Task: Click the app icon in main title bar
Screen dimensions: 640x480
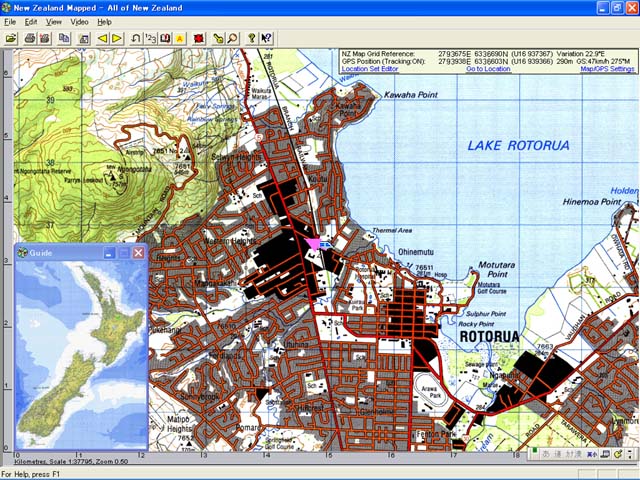Action: [6, 7]
